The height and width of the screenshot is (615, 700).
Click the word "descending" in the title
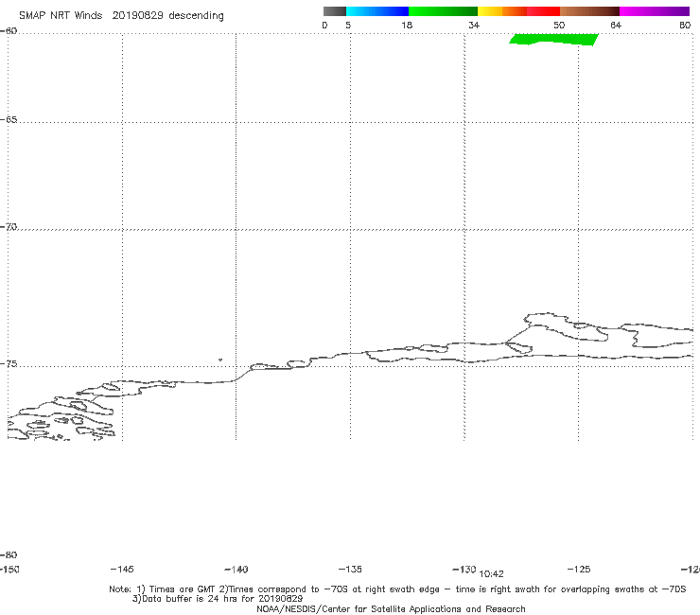click(197, 16)
